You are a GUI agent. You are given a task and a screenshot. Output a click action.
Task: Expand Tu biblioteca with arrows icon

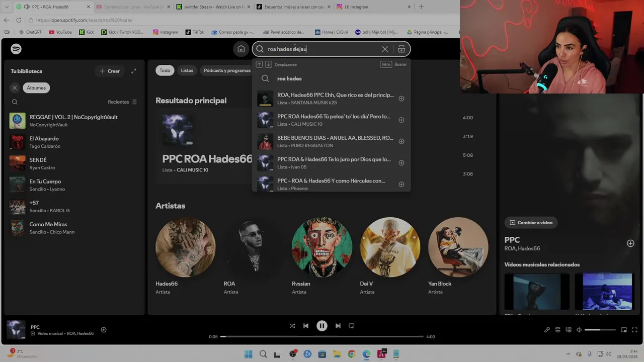[x=134, y=71]
